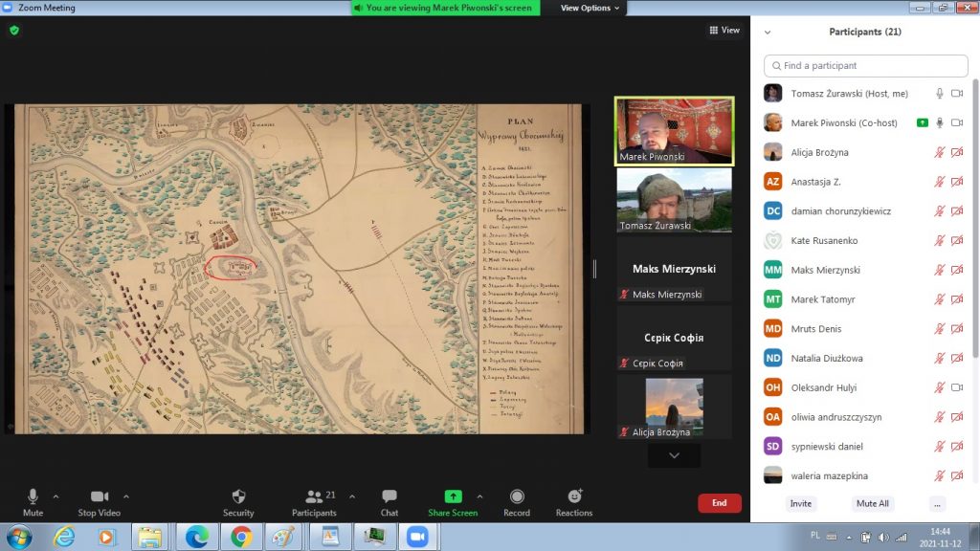This screenshot has width=980, height=551.
Task: Click the green Share Screen icon
Action: 453,496
